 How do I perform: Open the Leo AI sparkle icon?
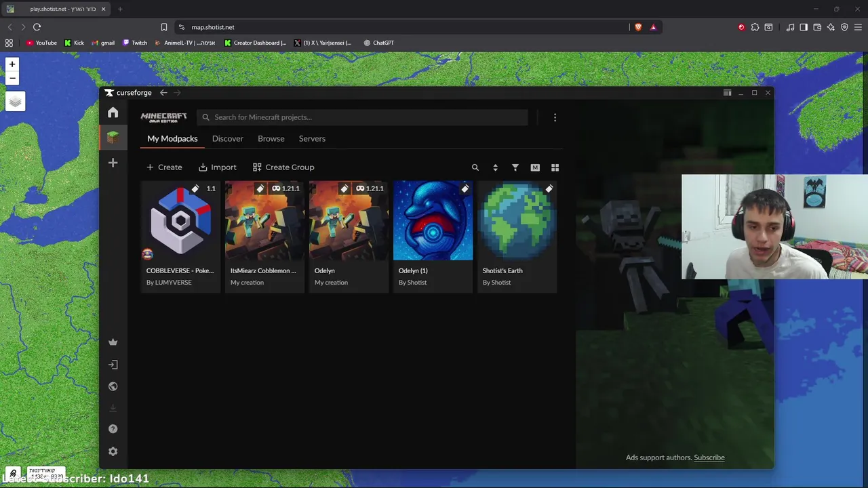pyautogui.click(x=831, y=27)
